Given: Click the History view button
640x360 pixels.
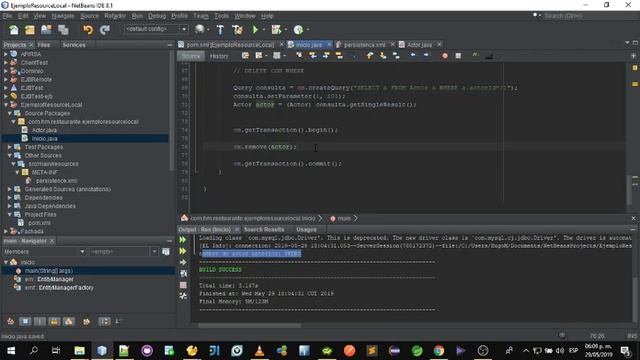Looking at the screenshot, I should pos(219,56).
